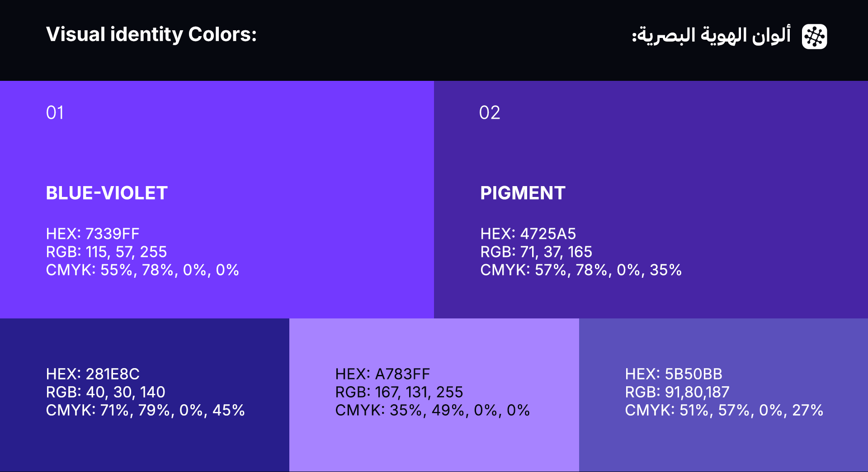868x472 pixels.
Task: Click the white brand logo icon
Action: [814, 37]
